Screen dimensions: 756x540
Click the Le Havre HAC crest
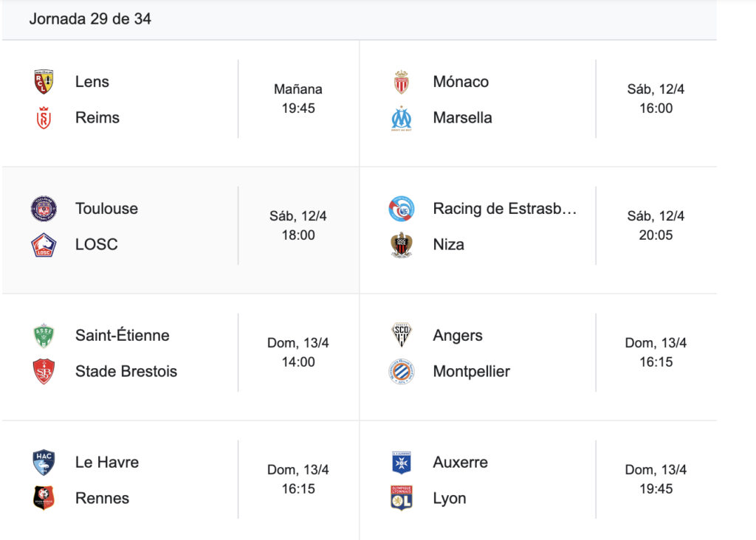[44, 463]
